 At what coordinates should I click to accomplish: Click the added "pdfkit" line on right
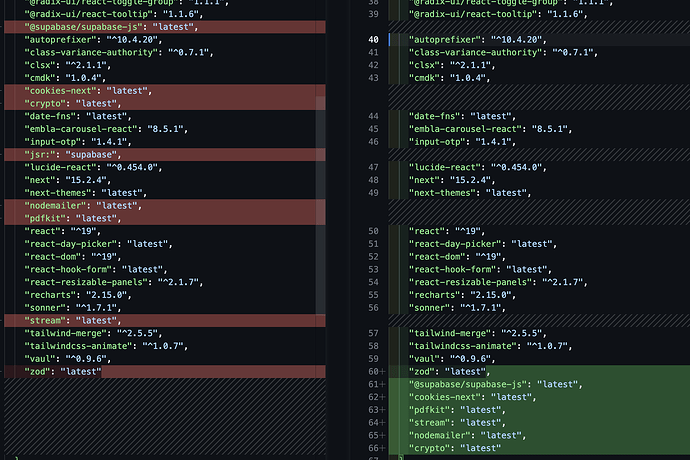pyautogui.click(x=539, y=410)
